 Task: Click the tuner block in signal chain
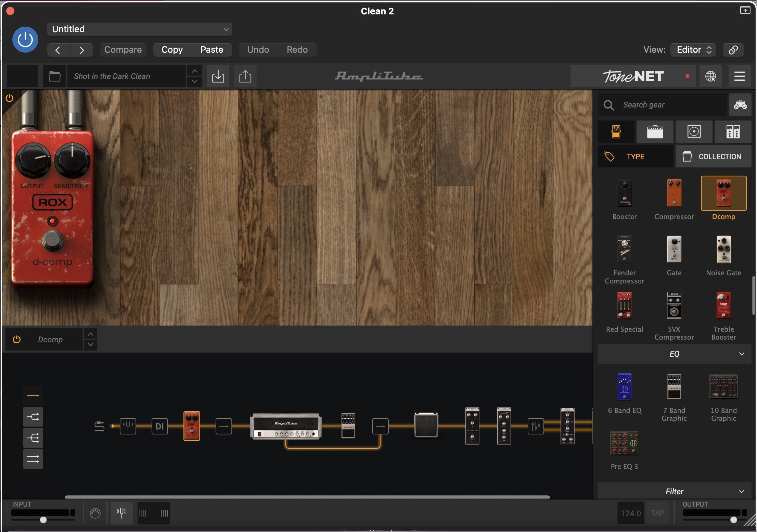point(128,426)
